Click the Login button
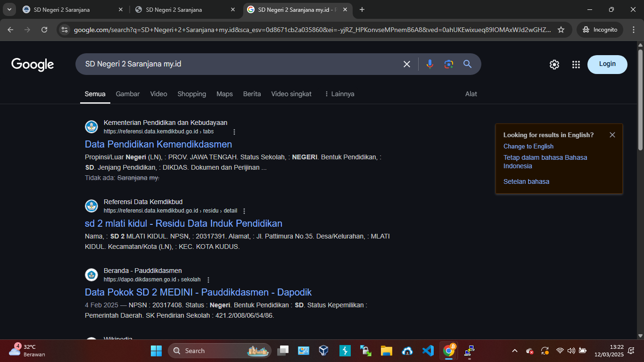This screenshot has height=362, width=644. click(x=607, y=65)
